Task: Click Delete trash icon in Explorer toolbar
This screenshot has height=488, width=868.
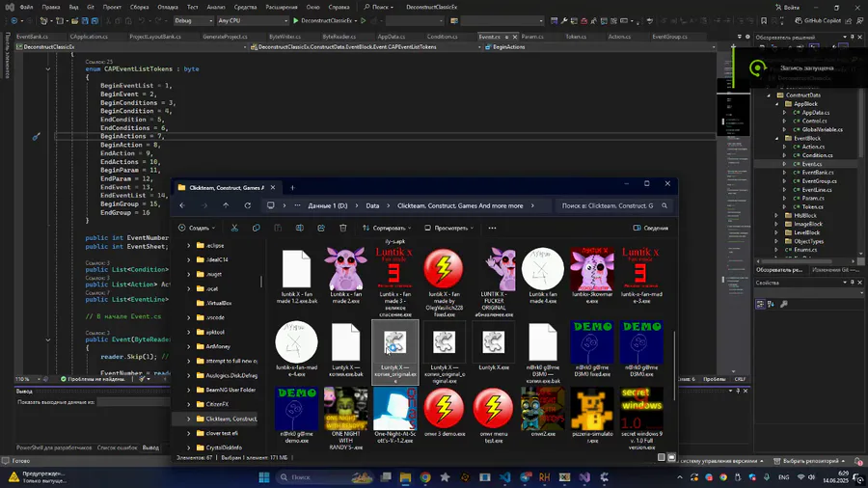Action: pyautogui.click(x=342, y=228)
